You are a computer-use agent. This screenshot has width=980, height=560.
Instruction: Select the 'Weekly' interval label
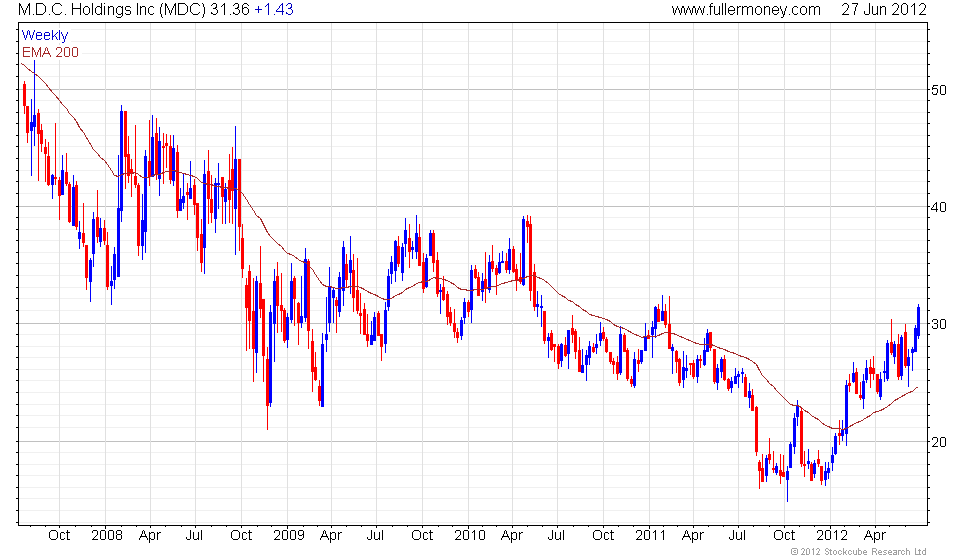(x=44, y=36)
